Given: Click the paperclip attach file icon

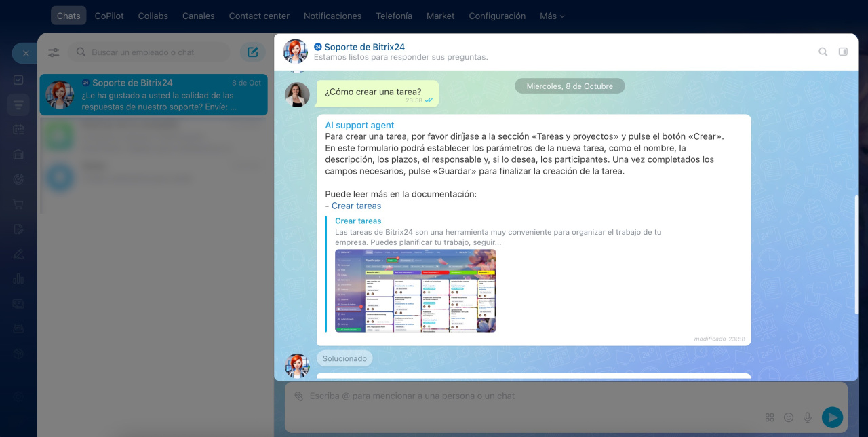Looking at the screenshot, I should coord(298,396).
